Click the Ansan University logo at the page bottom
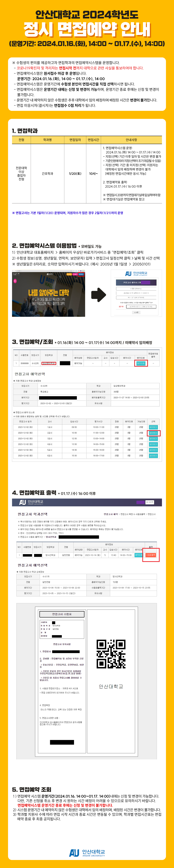 pyautogui.click(x=87, y=853)
